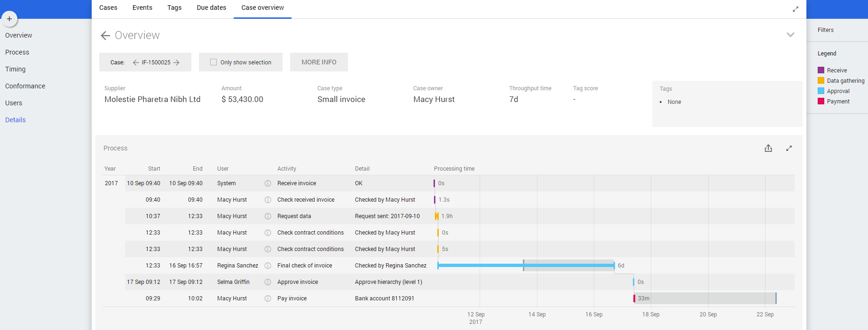Switch to the Due dates tab
This screenshot has height=330, width=868.
pyautogui.click(x=211, y=8)
